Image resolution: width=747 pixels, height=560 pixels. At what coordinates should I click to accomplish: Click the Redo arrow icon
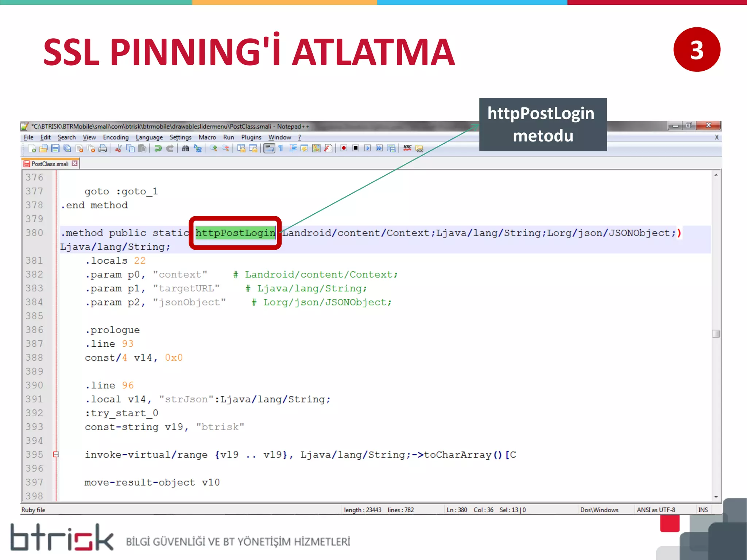[x=170, y=148]
